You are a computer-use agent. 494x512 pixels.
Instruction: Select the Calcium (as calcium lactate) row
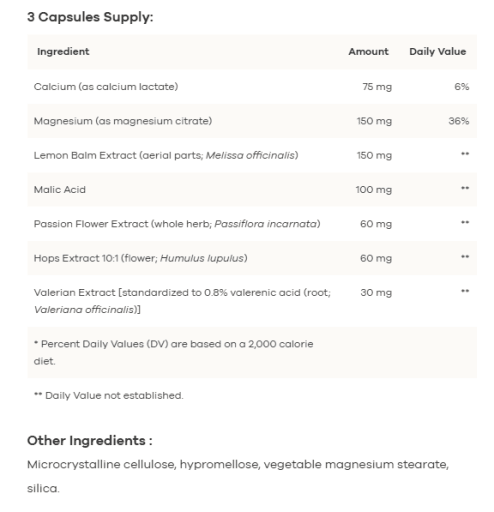(252, 87)
